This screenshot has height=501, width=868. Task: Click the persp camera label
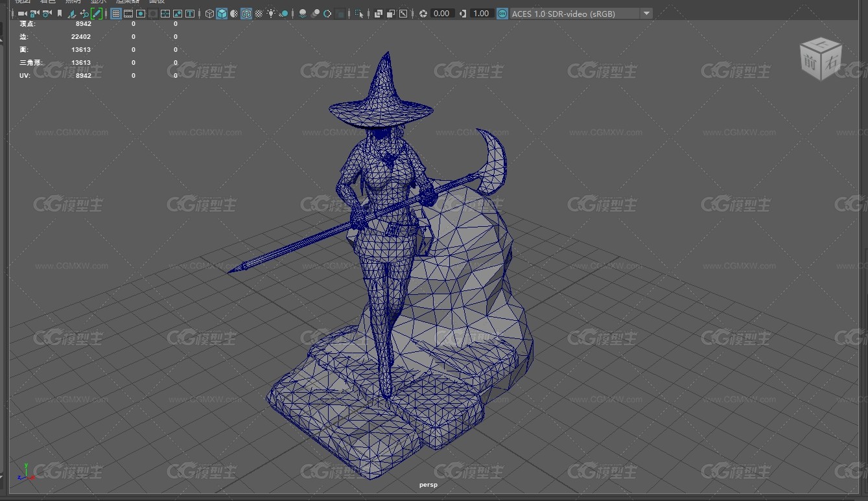click(x=428, y=485)
